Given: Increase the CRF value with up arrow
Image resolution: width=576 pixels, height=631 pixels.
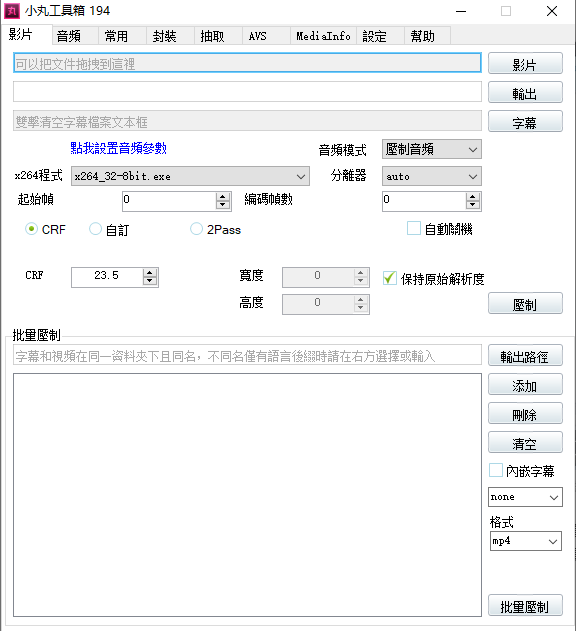Looking at the screenshot, I should click(x=150, y=273).
